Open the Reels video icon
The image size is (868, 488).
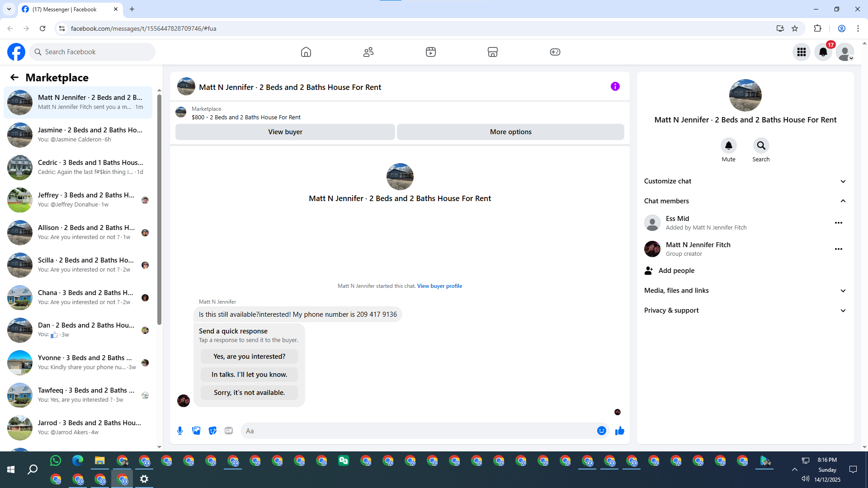[x=431, y=52]
